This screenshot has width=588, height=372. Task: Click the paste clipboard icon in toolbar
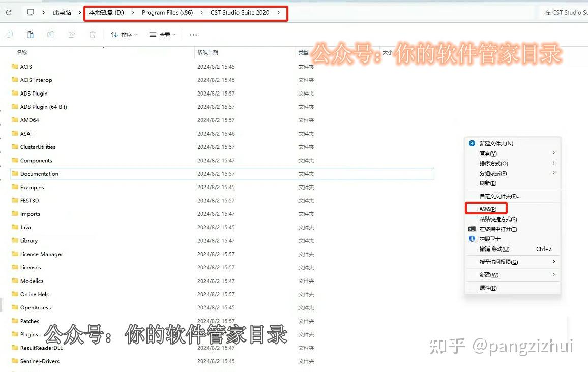[x=30, y=35]
